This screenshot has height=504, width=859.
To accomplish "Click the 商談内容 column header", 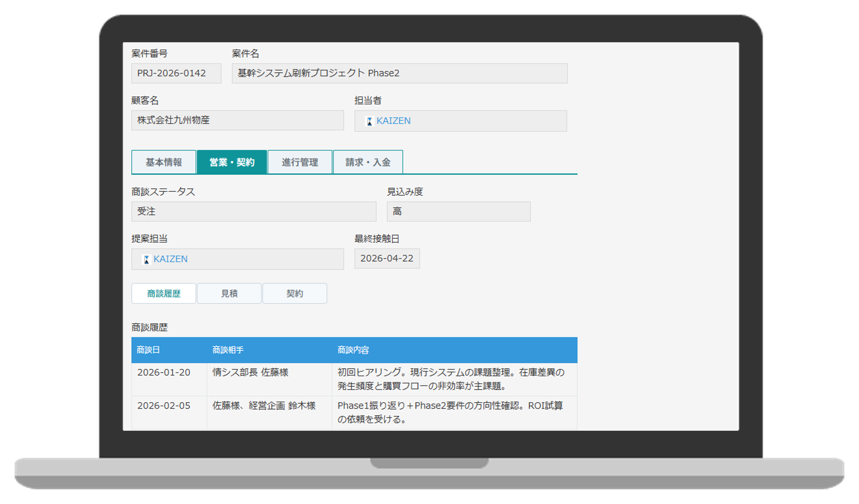I will (353, 350).
